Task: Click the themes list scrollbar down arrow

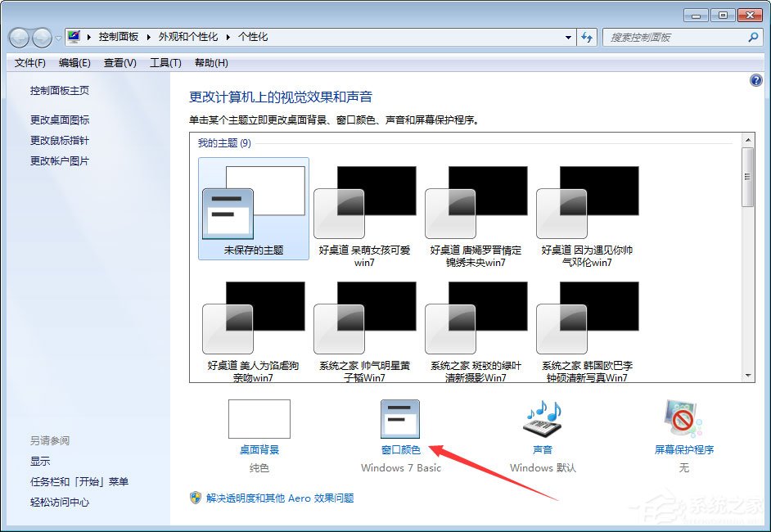Action: [x=747, y=376]
